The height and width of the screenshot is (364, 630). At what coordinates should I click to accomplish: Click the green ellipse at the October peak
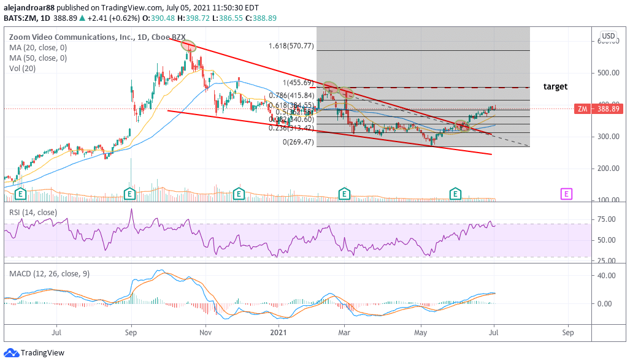(x=188, y=46)
